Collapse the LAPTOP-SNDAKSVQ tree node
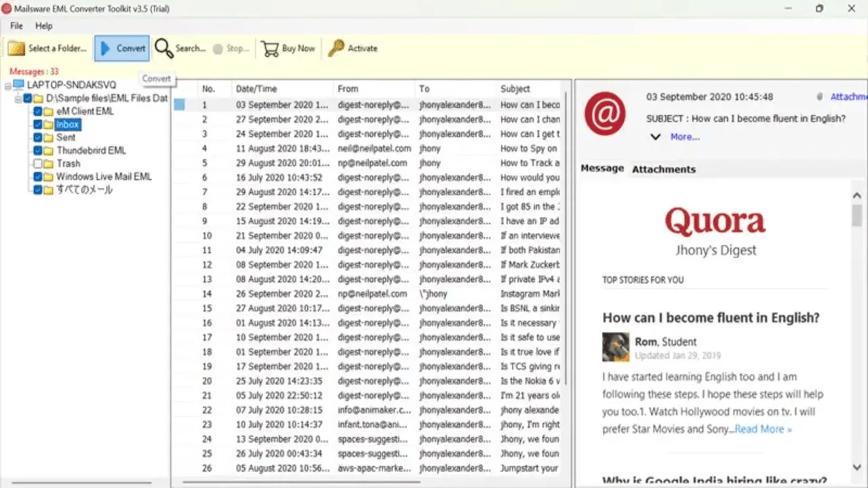Screen dimensions: 868x488 pyautogui.click(x=7, y=85)
